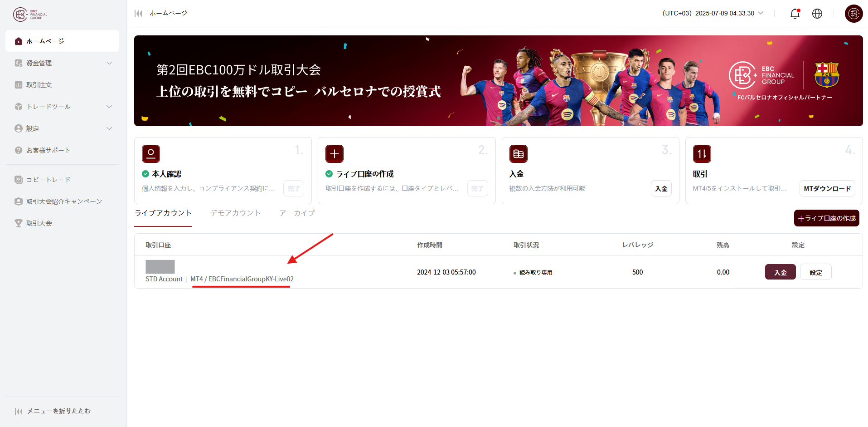Switch to the デモアカウント tab
The height and width of the screenshot is (427, 868).
pyautogui.click(x=235, y=213)
